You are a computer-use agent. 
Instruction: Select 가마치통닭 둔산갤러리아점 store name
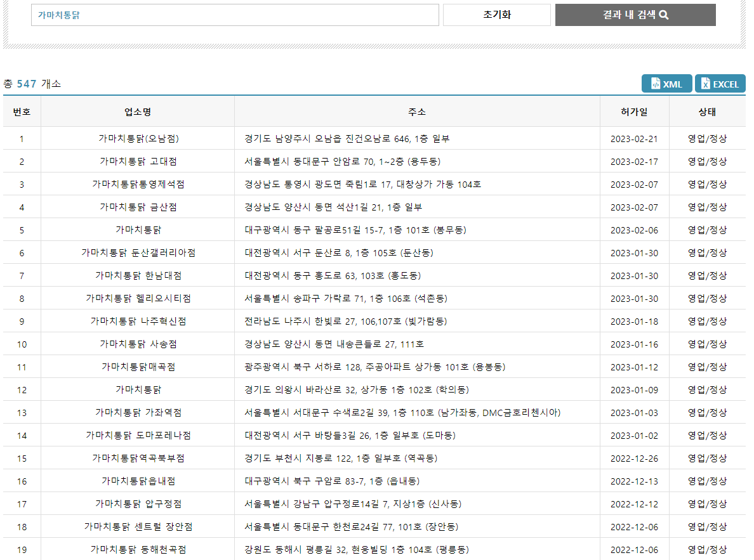pyautogui.click(x=138, y=253)
